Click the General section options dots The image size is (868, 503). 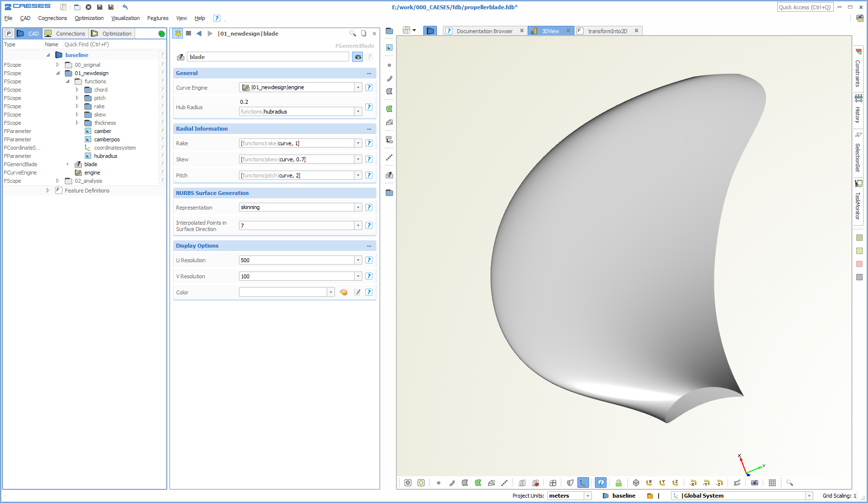click(369, 73)
